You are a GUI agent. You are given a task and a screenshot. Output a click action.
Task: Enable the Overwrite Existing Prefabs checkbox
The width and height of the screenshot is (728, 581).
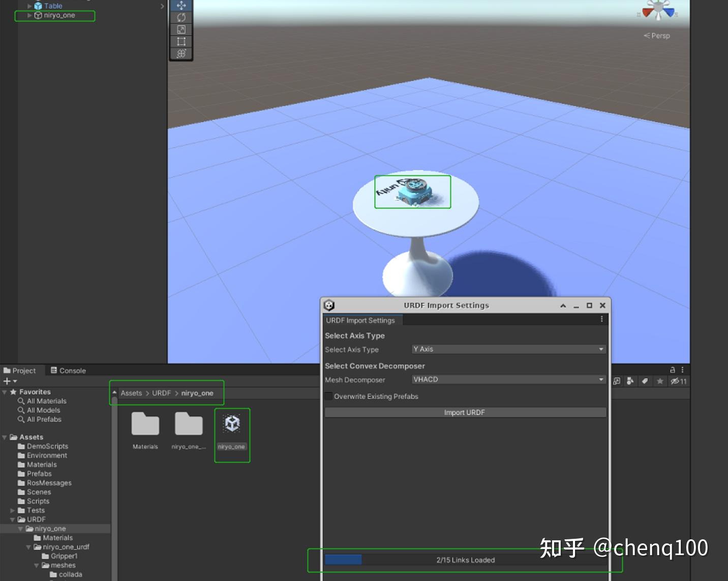coord(328,396)
